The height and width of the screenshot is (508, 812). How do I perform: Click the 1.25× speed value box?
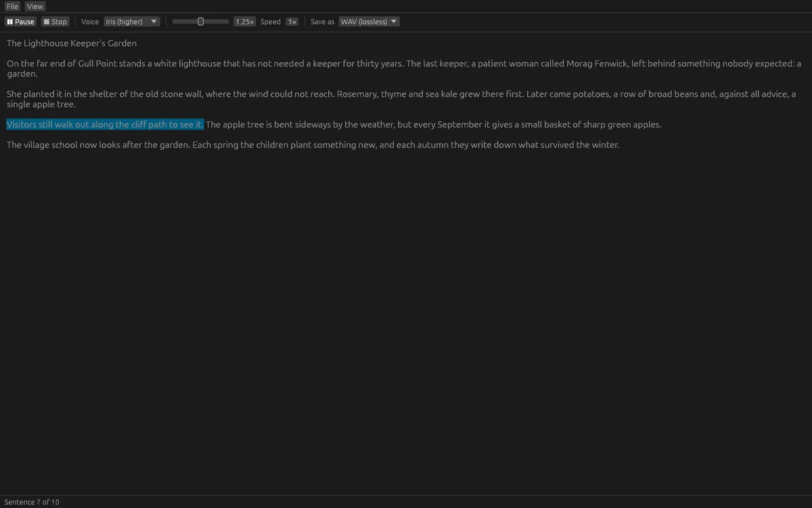coord(244,22)
